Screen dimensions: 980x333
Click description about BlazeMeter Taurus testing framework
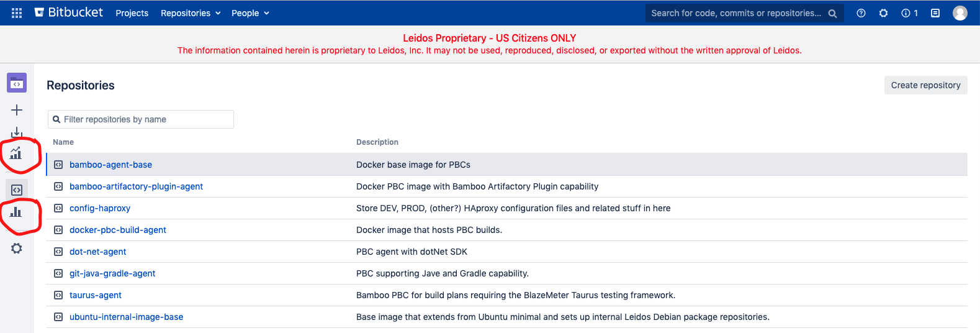[x=516, y=295]
